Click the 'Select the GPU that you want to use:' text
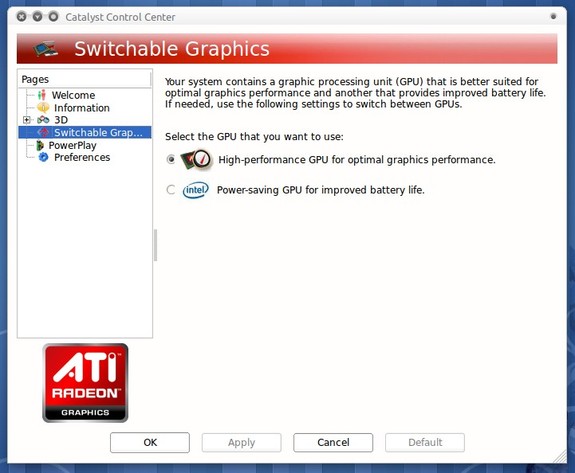 tap(254, 137)
